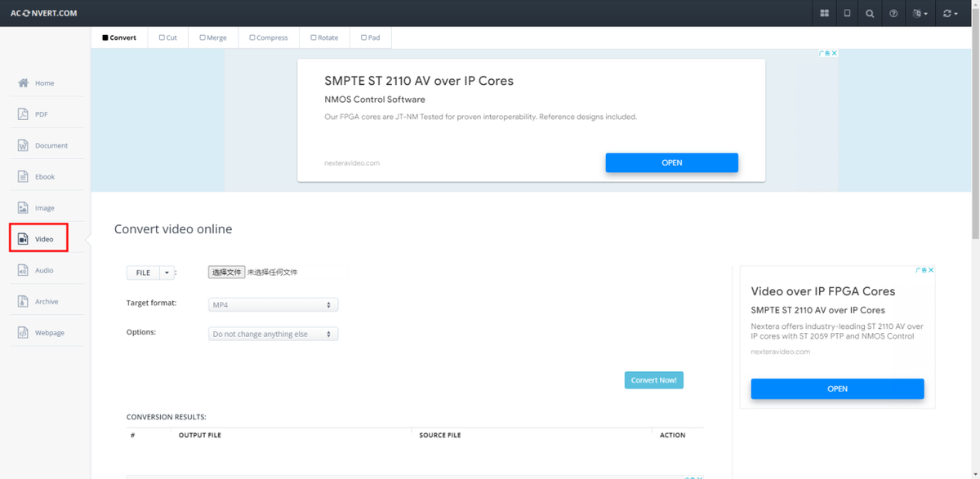Select Audio converter in sidebar
The height and width of the screenshot is (479, 980).
point(43,270)
